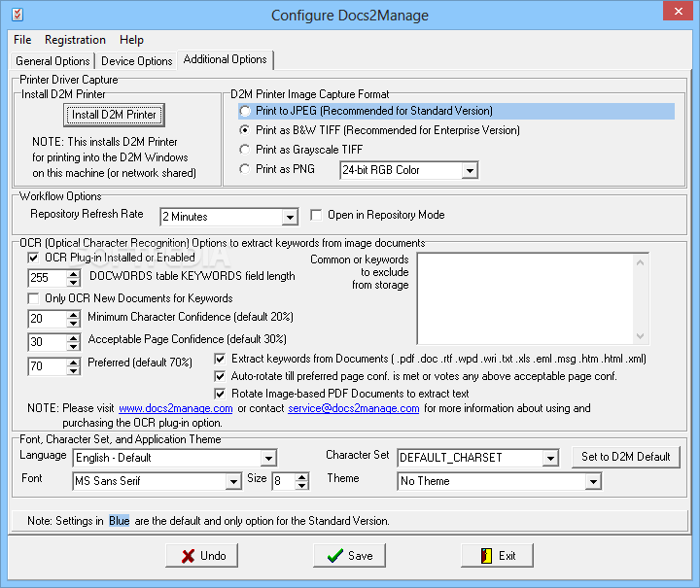Screen dimensions: 700x588
Task: Open the Font dropdown
Action: tap(233, 481)
